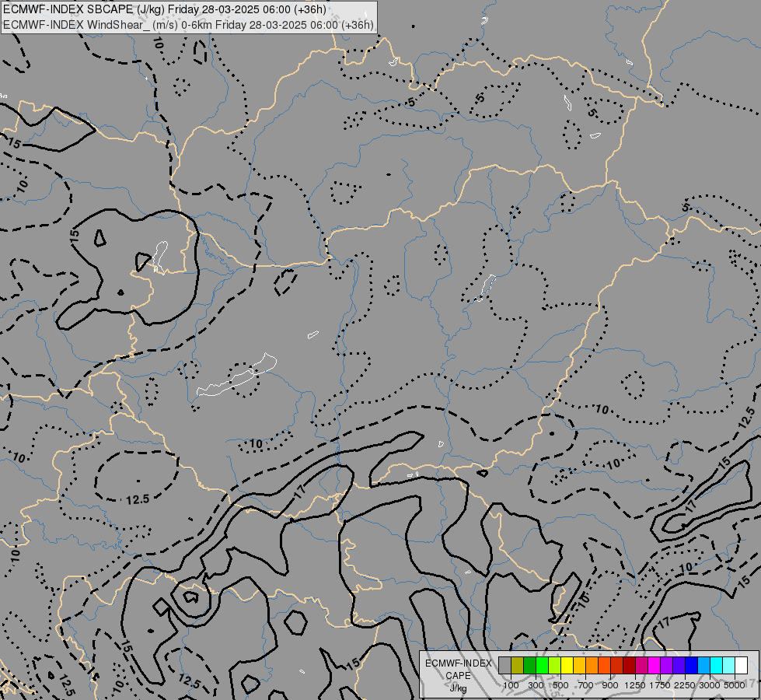
Task: Click the WindShear 0-6km title line
Action: [188, 25]
